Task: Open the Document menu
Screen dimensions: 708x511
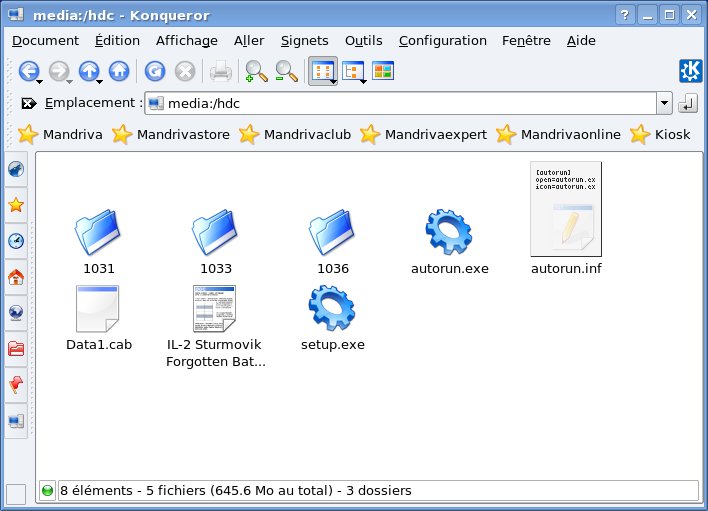Action: 45,41
